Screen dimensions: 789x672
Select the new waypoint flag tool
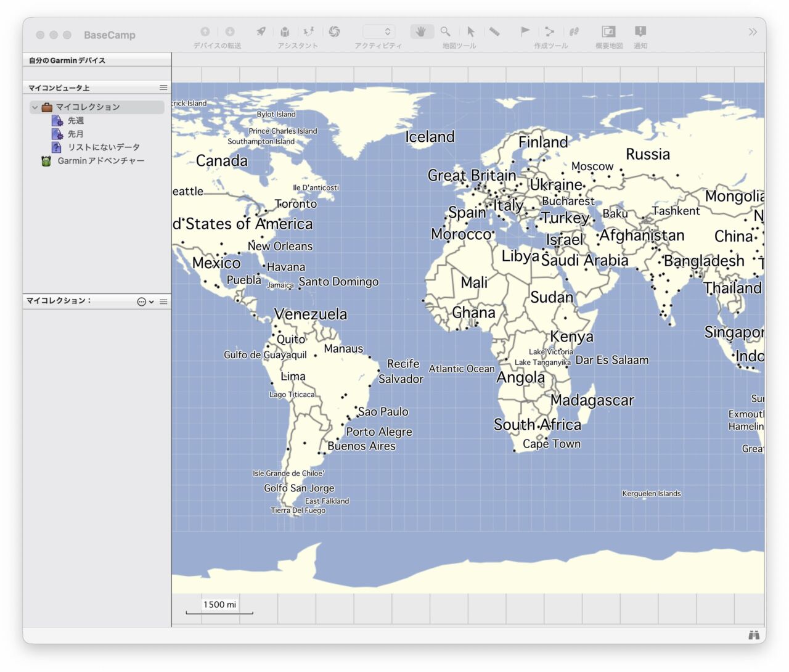pos(525,31)
